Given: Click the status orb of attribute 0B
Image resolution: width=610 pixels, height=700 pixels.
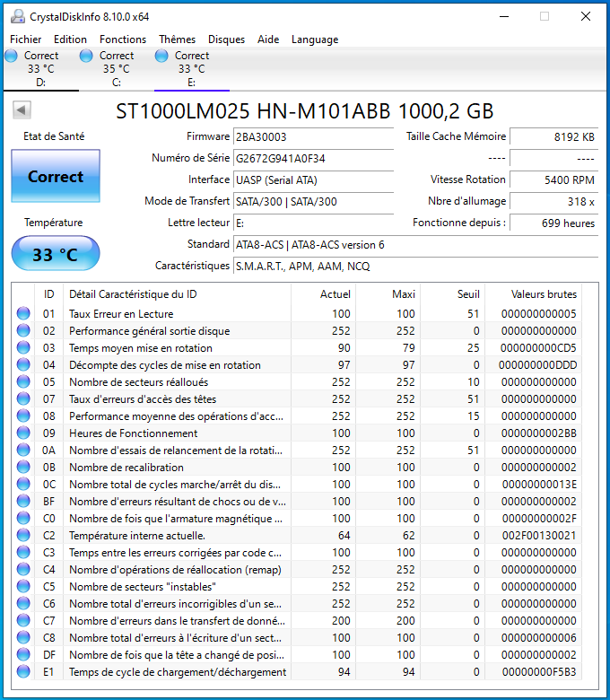Looking at the screenshot, I should pos(23,467).
